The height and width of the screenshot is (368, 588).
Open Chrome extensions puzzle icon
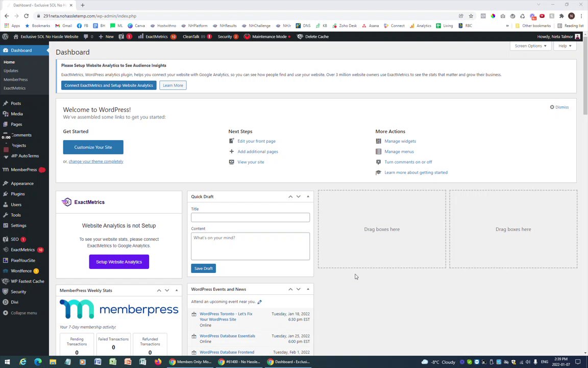(x=561, y=16)
